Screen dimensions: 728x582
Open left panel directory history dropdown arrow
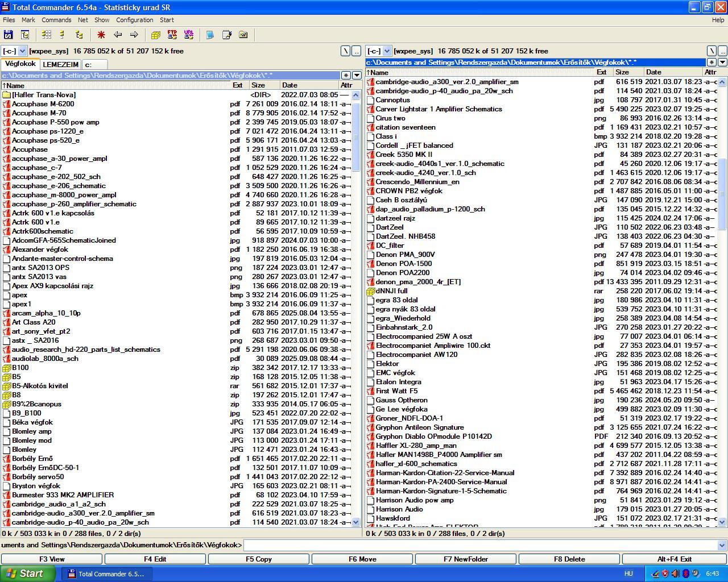[x=357, y=75]
